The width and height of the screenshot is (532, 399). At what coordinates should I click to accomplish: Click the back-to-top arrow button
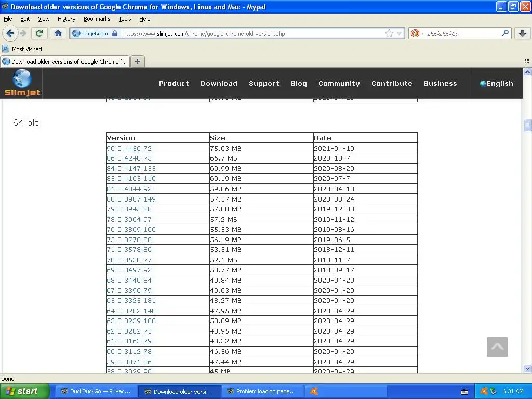point(497,347)
